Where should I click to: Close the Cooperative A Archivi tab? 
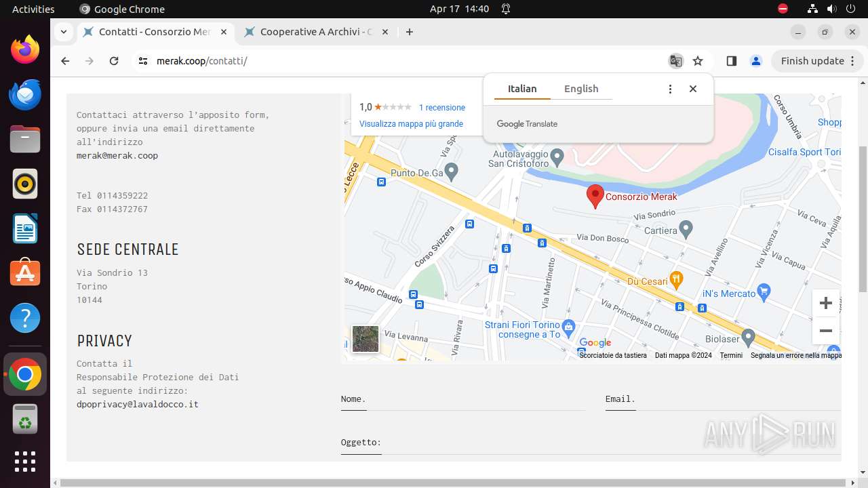[385, 32]
